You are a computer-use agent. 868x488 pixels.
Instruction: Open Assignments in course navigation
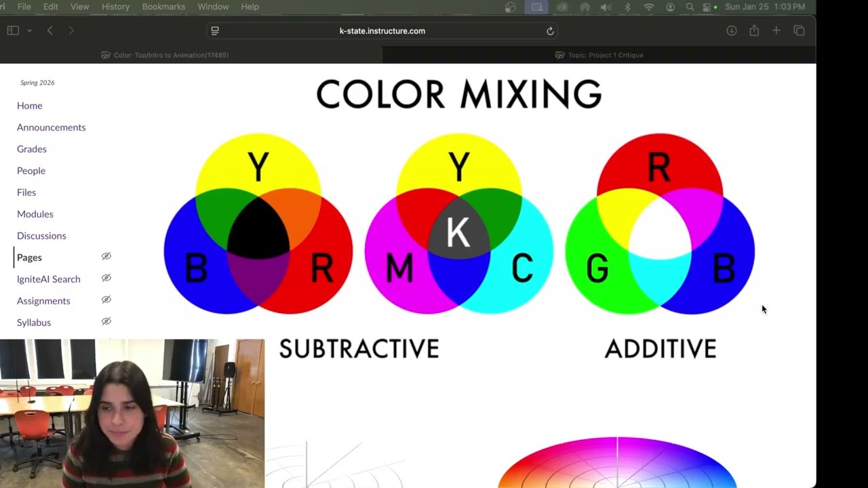tap(43, 301)
